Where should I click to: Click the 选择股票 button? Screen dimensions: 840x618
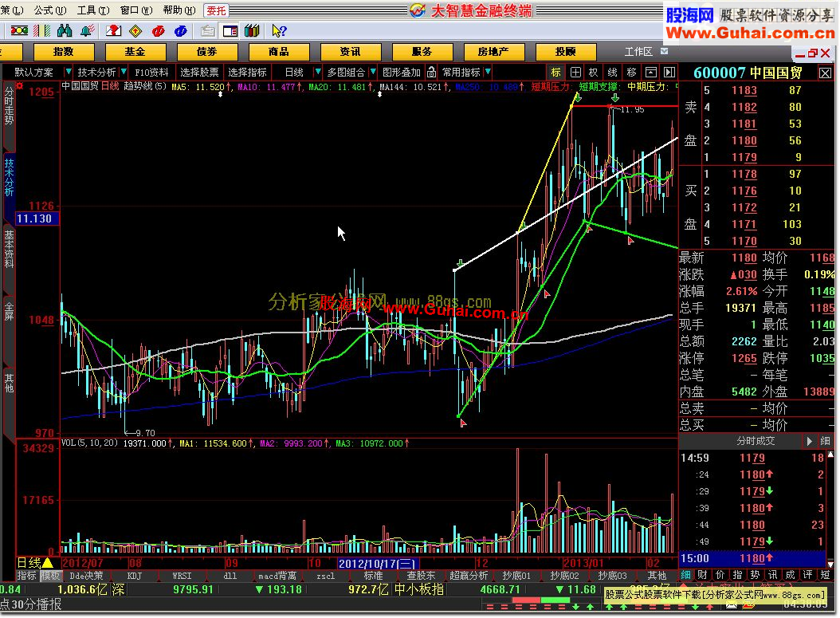pyautogui.click(x=199, y=72)
